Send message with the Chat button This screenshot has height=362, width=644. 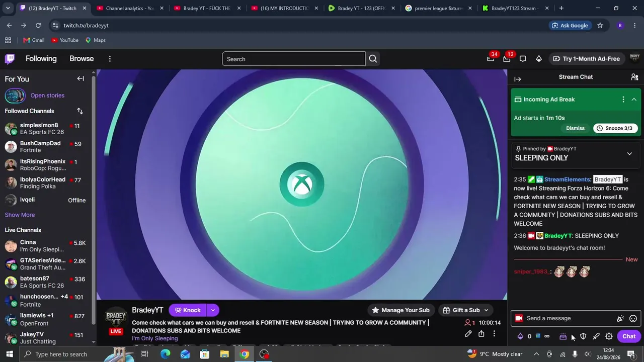629,336
